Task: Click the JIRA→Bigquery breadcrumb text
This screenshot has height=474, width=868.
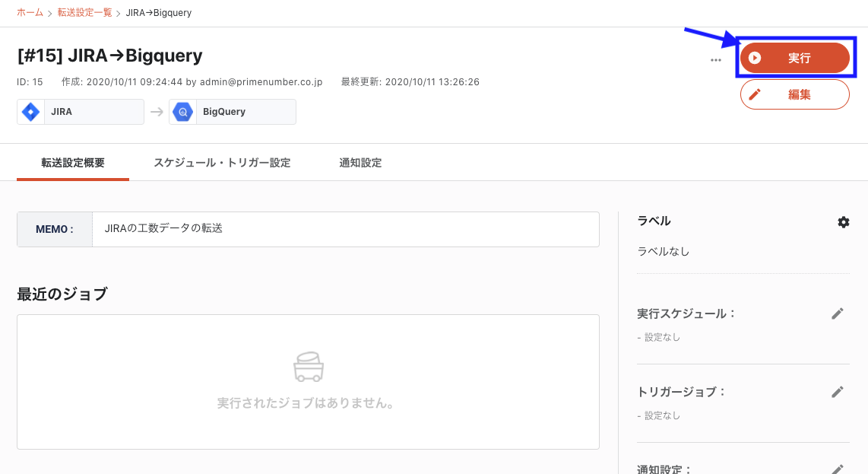Action: coord(158,12)
